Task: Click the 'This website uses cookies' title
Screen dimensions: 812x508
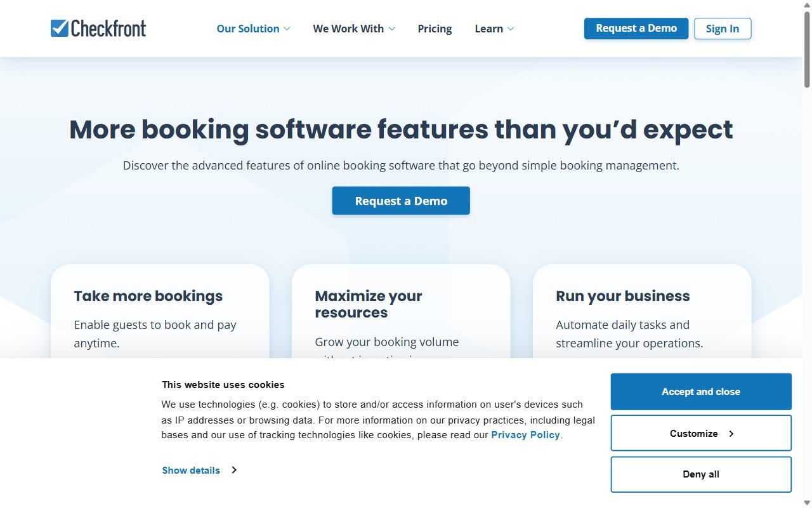Action: click(x=223, y=384)
